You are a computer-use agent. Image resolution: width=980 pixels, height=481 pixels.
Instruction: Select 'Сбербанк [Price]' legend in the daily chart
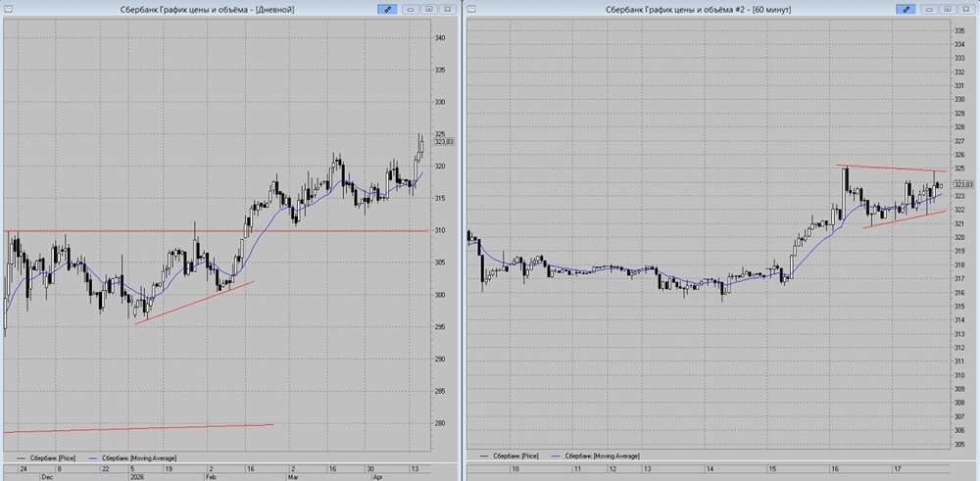[46, 457]
